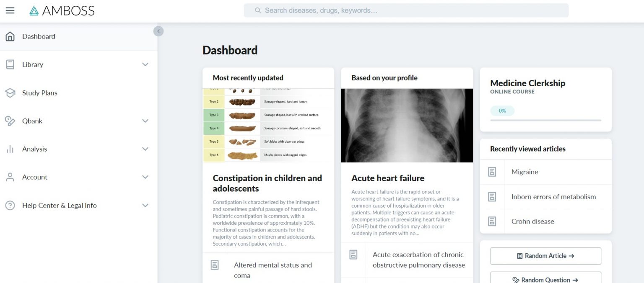Open the Acute heart failure article
This screenshot has width=644, height=283.
388,178
